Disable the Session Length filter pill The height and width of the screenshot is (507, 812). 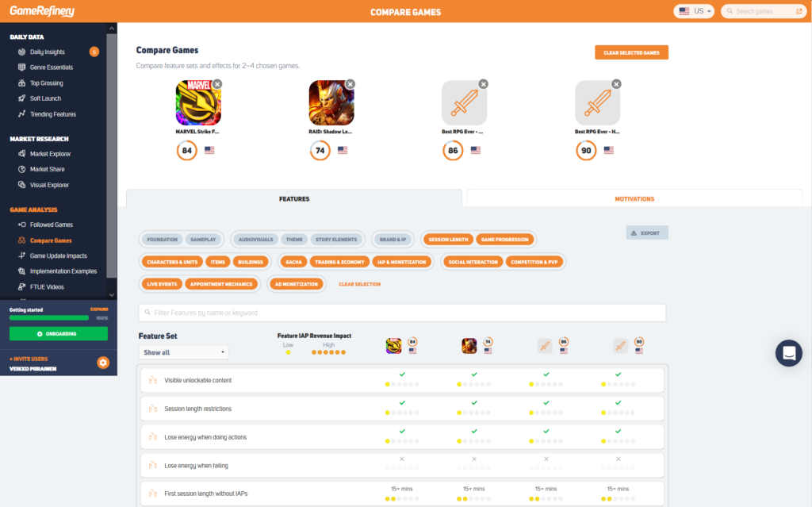tap(450, 238)
